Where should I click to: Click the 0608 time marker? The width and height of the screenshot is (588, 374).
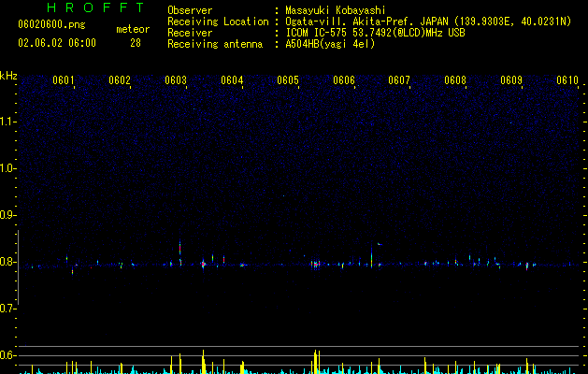pyautogui.click(x=455, y=80)
